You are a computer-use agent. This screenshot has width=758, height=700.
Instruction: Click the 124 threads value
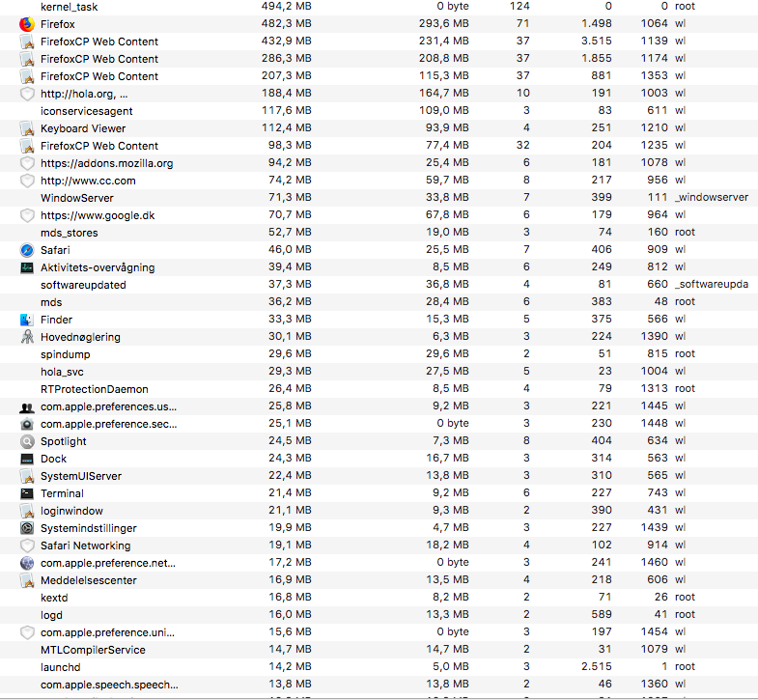point(519,7)
